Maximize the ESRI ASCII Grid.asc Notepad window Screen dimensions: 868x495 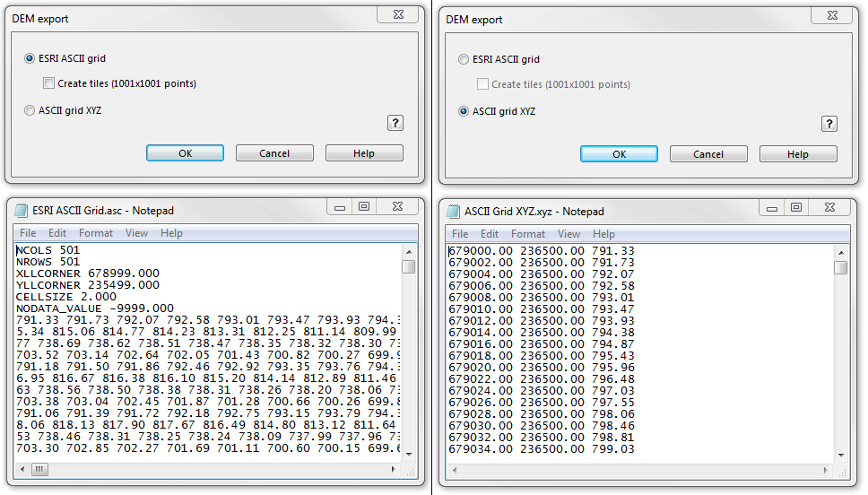pyautogui.click(x=364, y=206)
